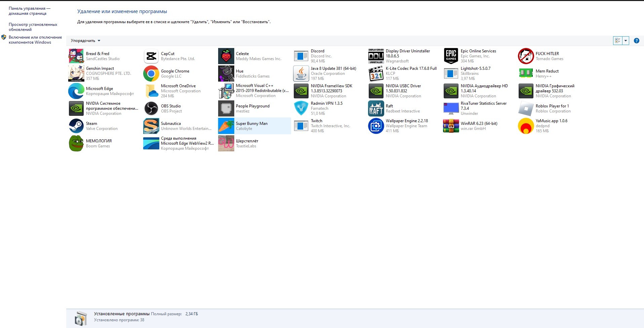Select the Microsoft Visual C++ Redistributable icon
This screenshot has width=644, height=328.
click(x=226, y=91)
